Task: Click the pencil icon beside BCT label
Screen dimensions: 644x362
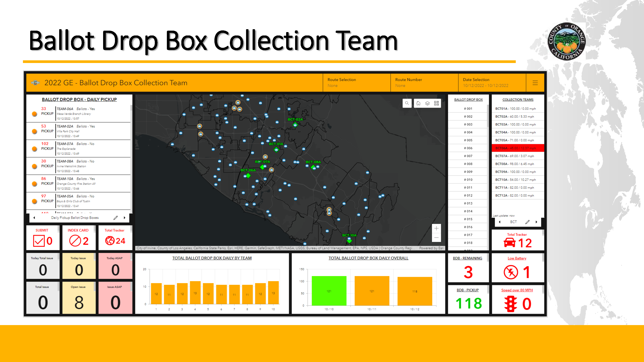Action: 528,222
